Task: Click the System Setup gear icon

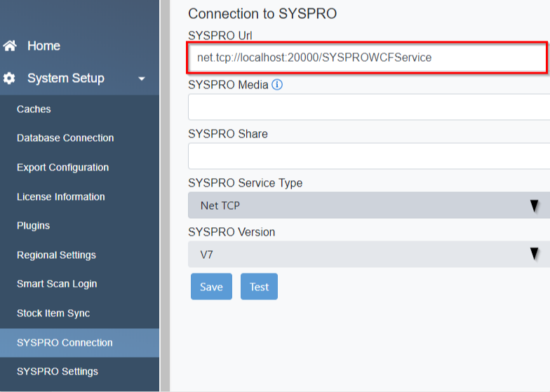Action: [x=9, y=79]
